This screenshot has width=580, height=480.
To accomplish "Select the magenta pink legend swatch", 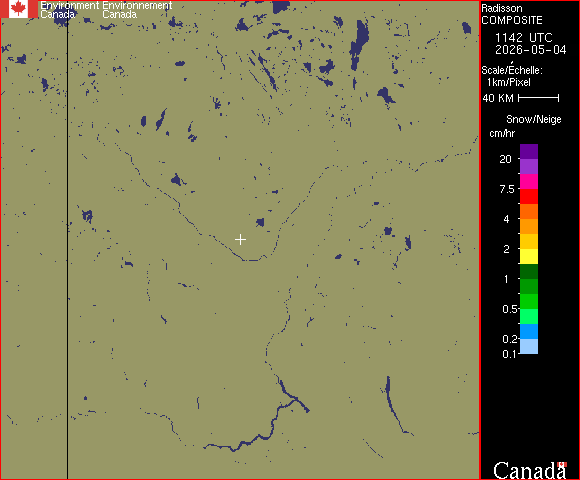I will click(529, 182).
